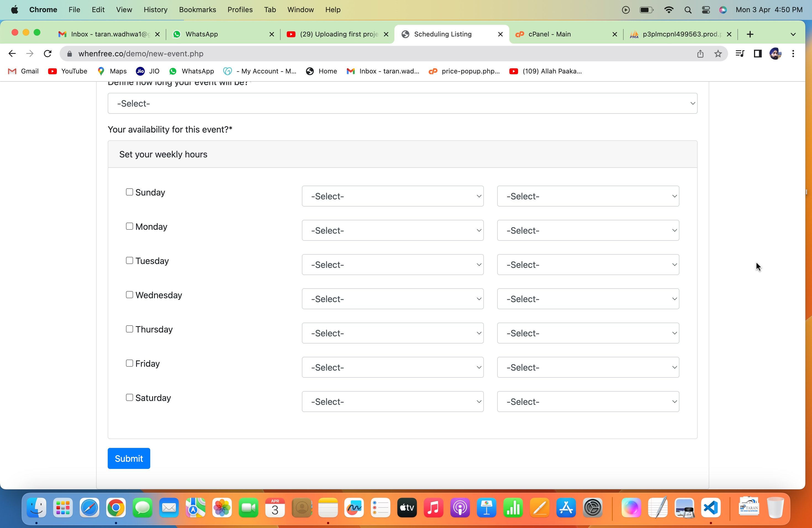
Task: Expand the event duration Select dropdown
Action: coord(402,103)
